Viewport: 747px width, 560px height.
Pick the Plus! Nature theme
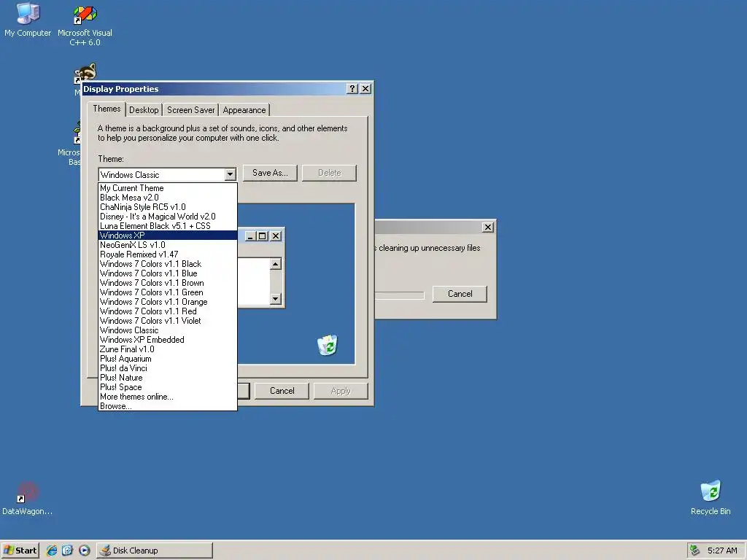click(x=168, y=378)
